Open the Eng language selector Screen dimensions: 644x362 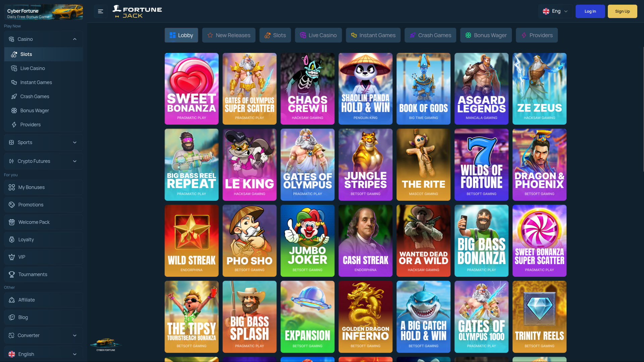[x=555, y=11]
